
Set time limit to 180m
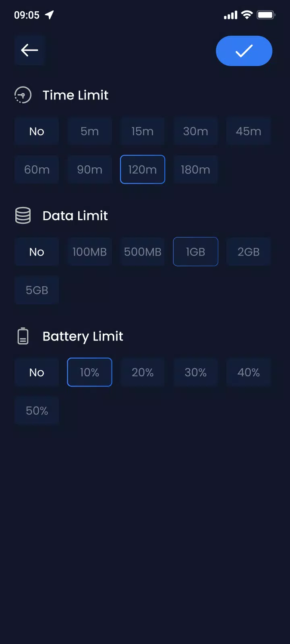click(195, 169)
